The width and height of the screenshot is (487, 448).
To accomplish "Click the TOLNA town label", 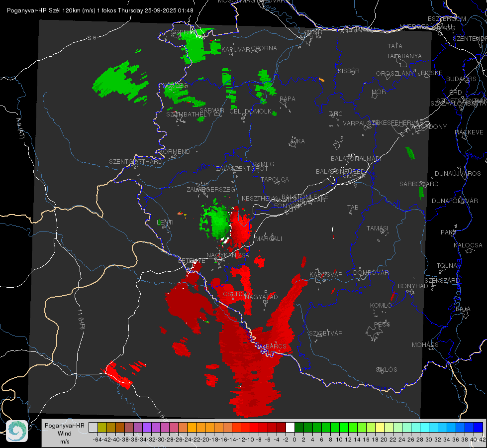I will (447, 266).
